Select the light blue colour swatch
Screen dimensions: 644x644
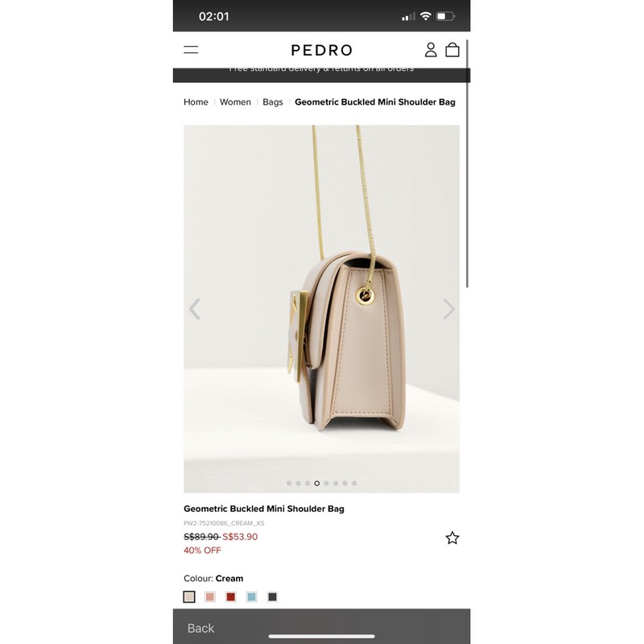coord(251,597)
